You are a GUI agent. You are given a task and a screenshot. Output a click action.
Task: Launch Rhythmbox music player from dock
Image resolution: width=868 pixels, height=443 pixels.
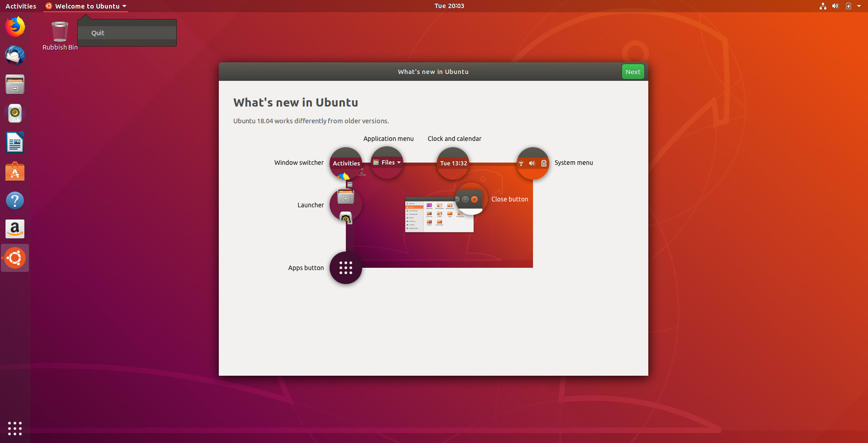click(x=15, y=113)
